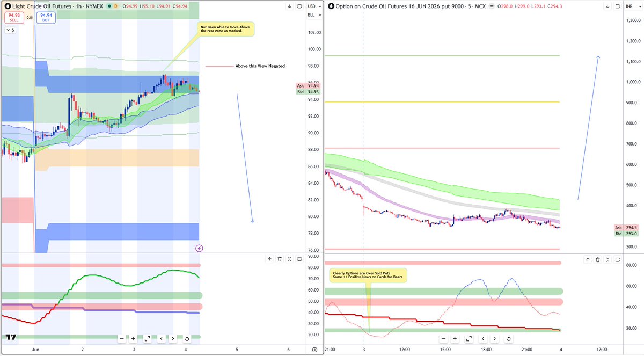Expand the collapsed indicators legend showing 6

click(11, 30)
